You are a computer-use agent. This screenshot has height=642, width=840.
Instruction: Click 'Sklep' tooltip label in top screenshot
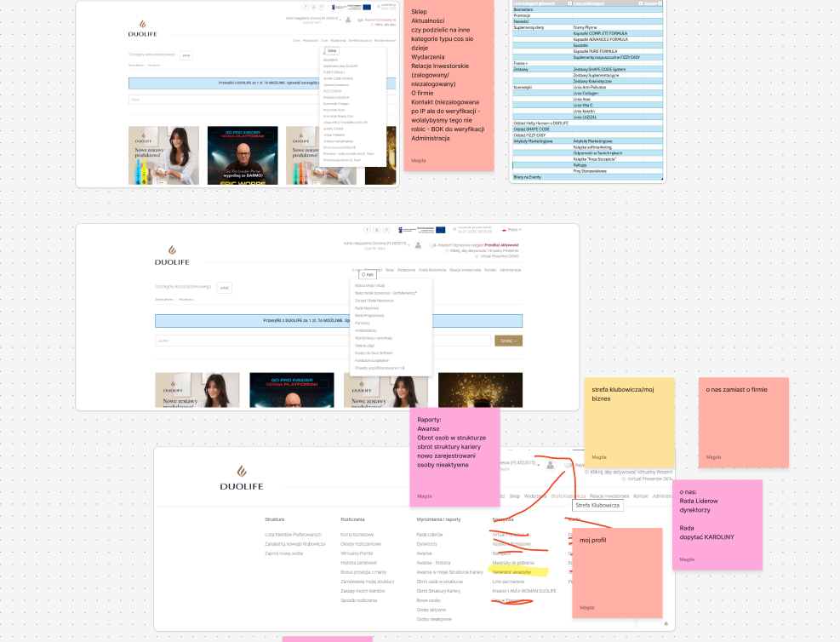332,51
